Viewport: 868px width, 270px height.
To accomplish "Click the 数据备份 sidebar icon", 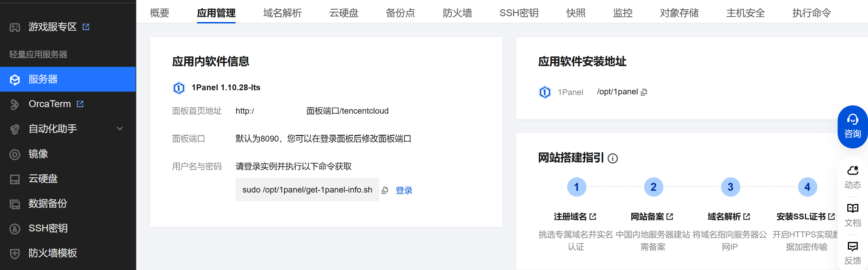I will point(15,204).
